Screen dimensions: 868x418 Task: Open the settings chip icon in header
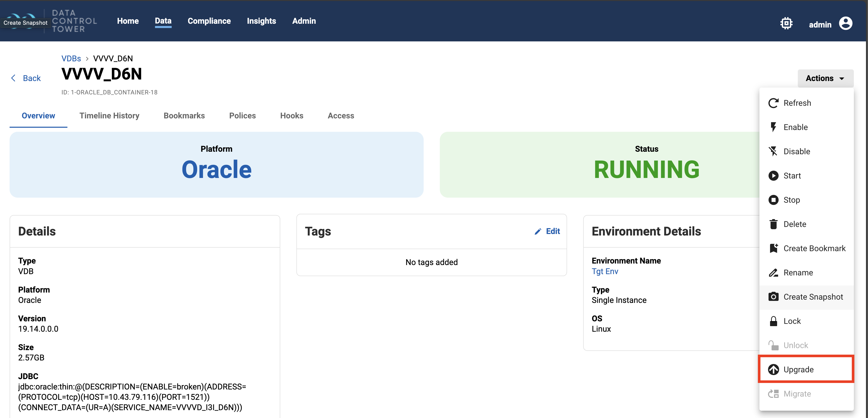click(786, 23)
